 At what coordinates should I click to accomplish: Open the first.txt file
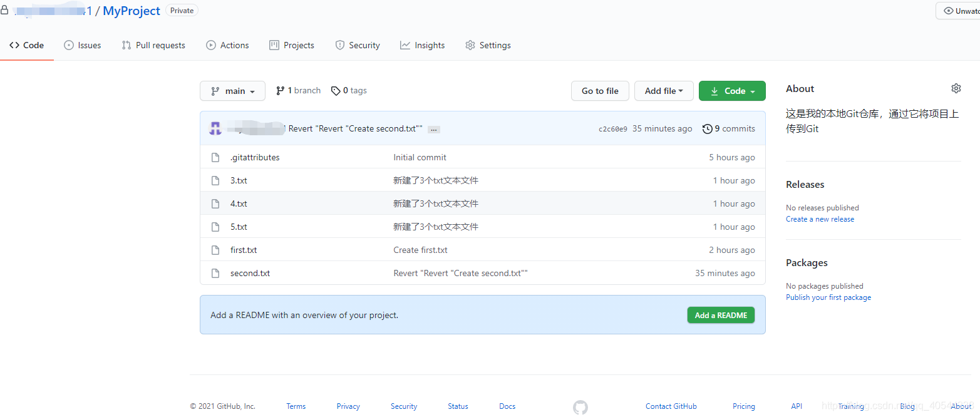click(x=244, y=250)
